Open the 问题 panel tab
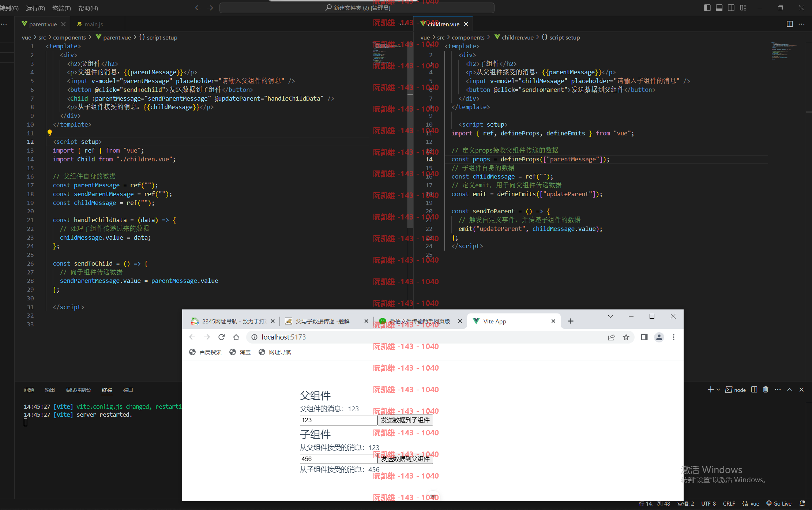This screenshot has height=510, width=812. [29, 390]
